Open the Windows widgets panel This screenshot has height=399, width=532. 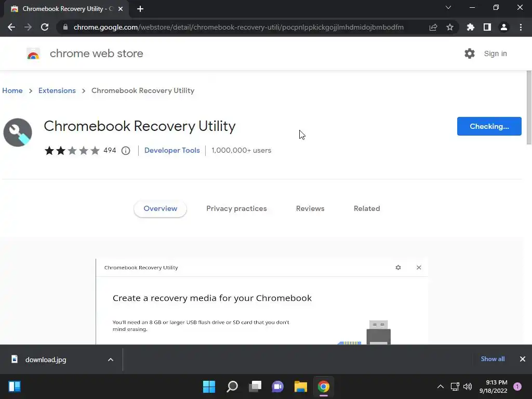point(15,387)
